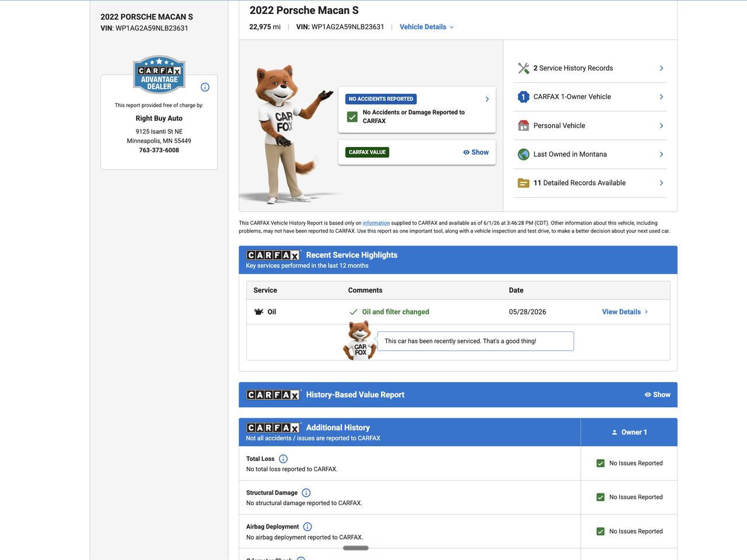The image size is (747, 560).
Task: Click the 2 Service History Records link
Action: (573, 68)
